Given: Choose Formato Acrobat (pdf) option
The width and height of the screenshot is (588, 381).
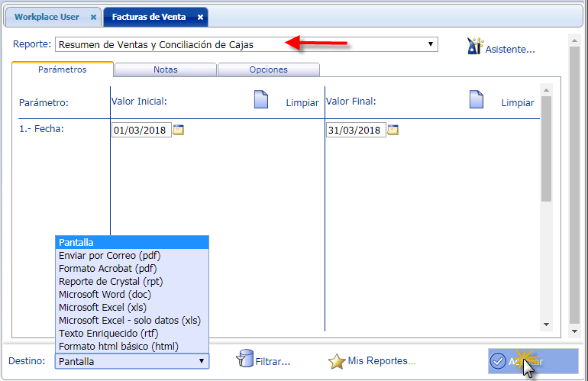Looking at the screenshot, I should pyautogui.click(x=132, y=269).
